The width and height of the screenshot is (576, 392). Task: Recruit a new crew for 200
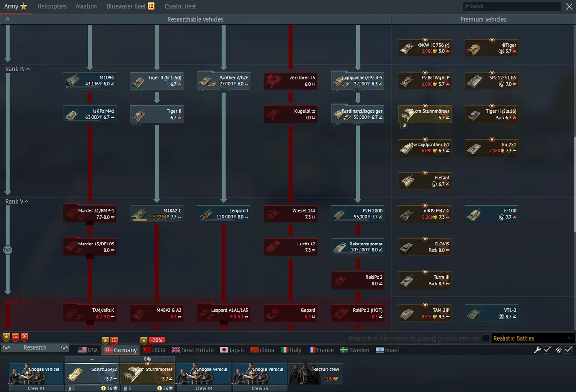[315, 374]
